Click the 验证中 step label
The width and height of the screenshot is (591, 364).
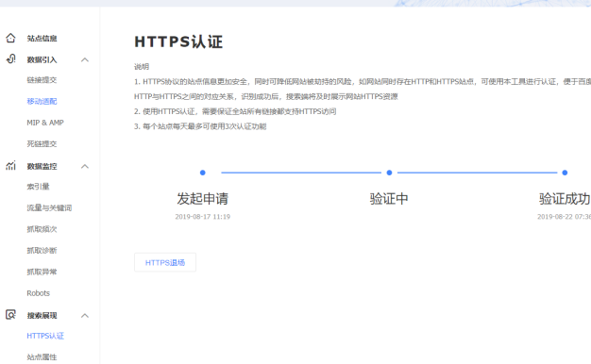(x=389, y=198)
